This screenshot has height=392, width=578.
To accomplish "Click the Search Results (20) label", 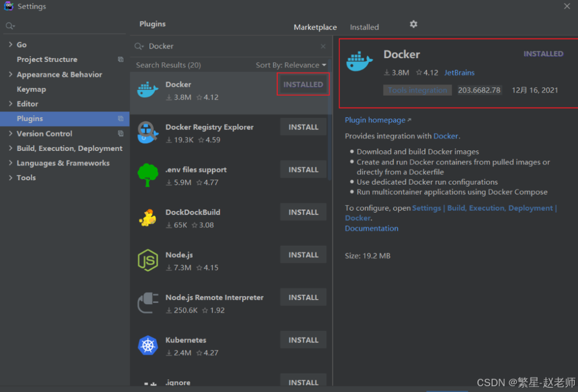I will [169, 65].
